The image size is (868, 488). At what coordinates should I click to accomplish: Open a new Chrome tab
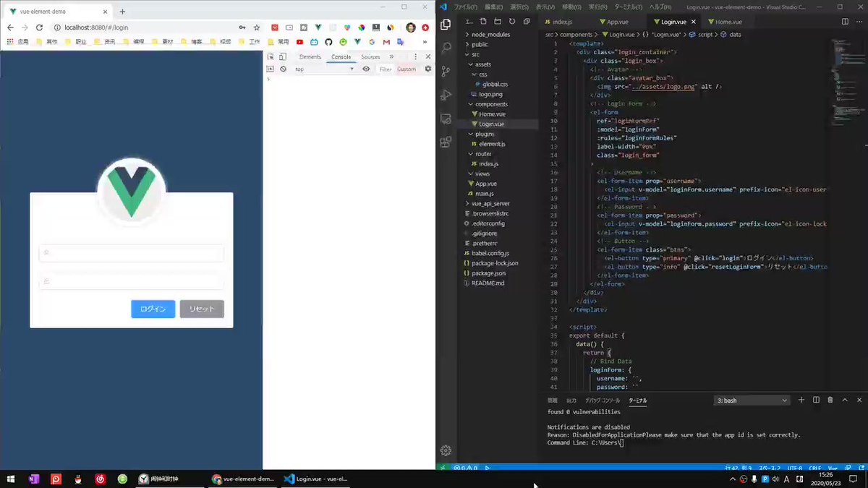(x=122, y=12)
